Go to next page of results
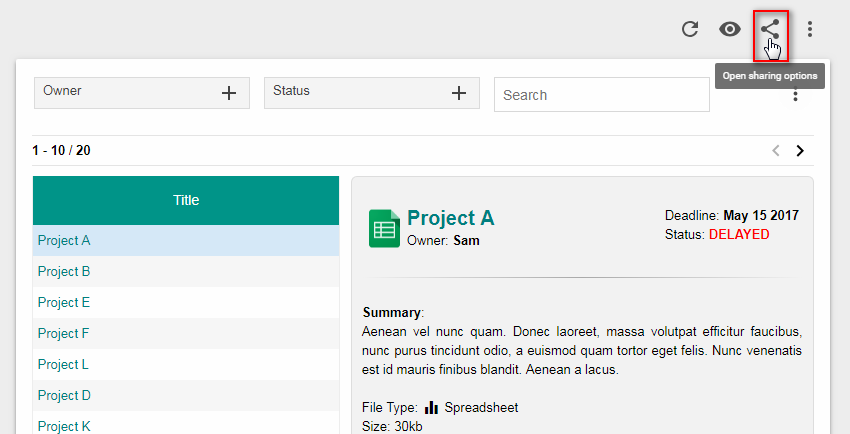 pos(800,151)
